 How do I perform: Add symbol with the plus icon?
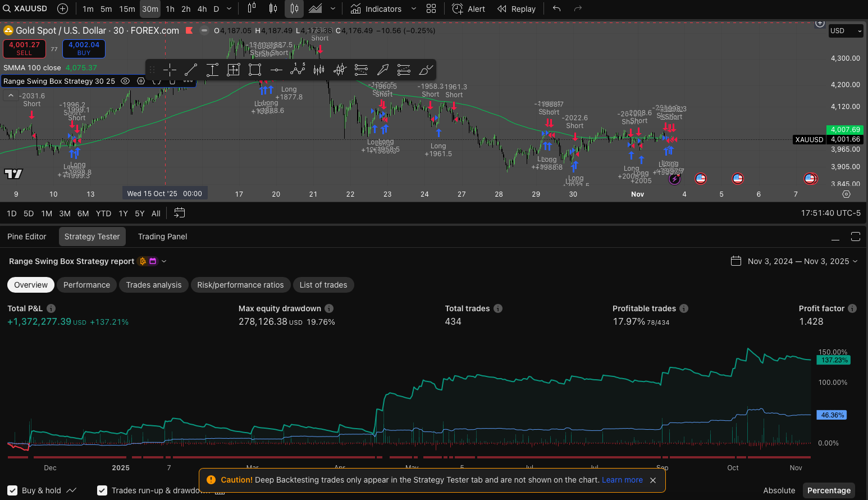tap(62, 9)
